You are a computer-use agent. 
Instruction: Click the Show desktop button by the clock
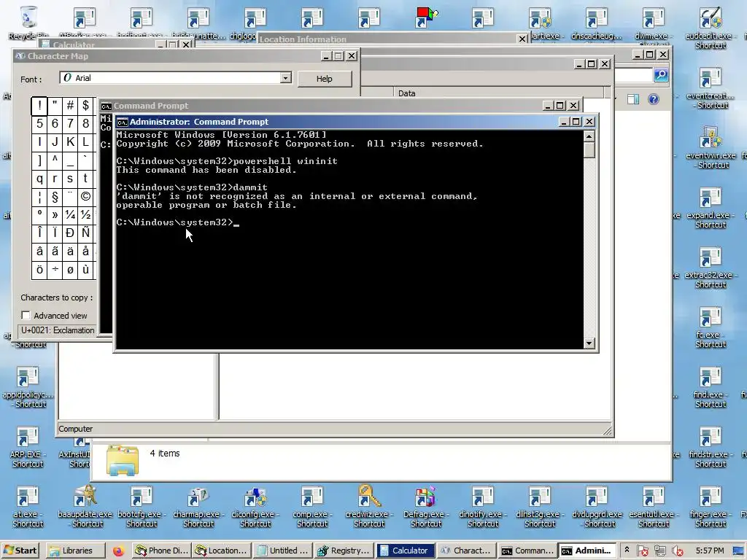740,551
